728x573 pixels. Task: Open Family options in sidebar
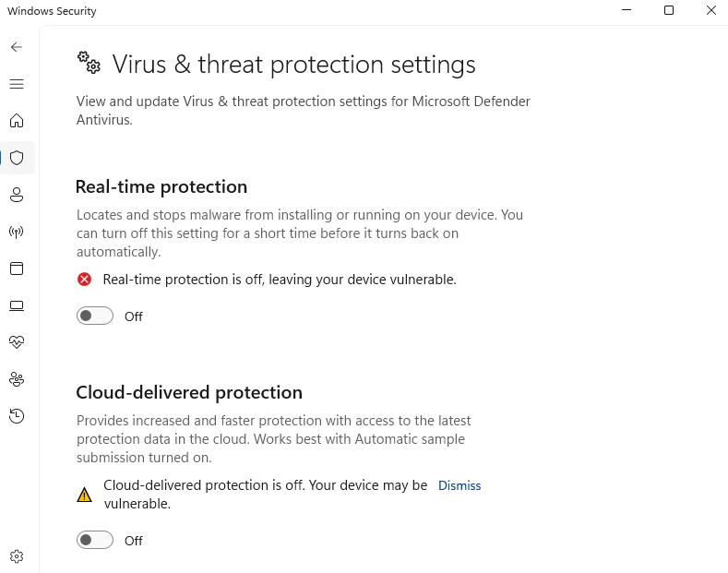pos(17,379)
